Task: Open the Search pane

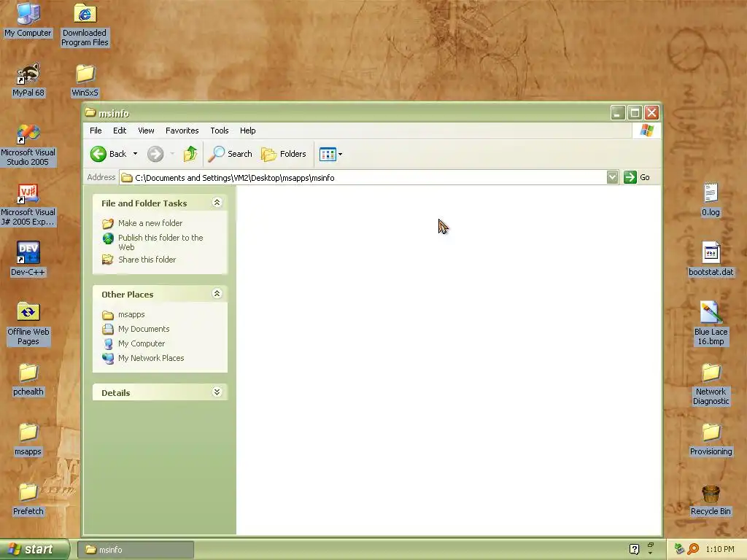Action: [230, 154]
